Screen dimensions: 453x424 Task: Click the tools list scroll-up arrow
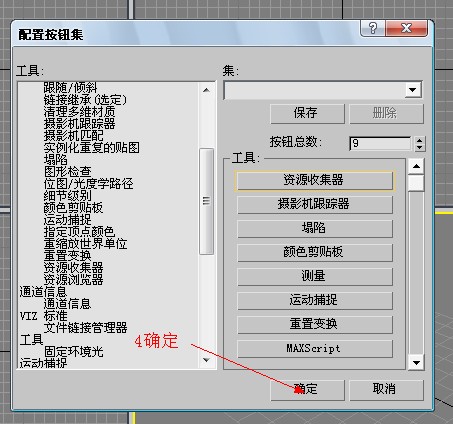(x=206, y=90)
